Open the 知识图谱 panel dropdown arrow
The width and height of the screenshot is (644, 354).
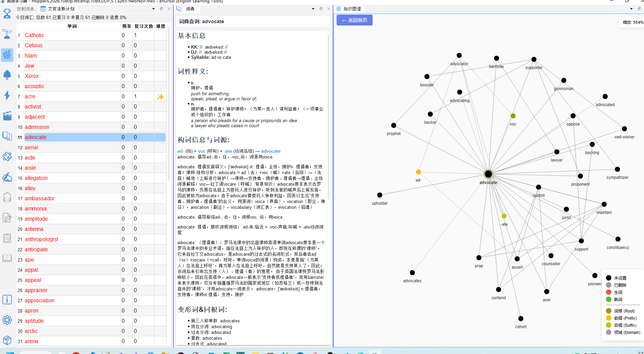tap(631, 9)
